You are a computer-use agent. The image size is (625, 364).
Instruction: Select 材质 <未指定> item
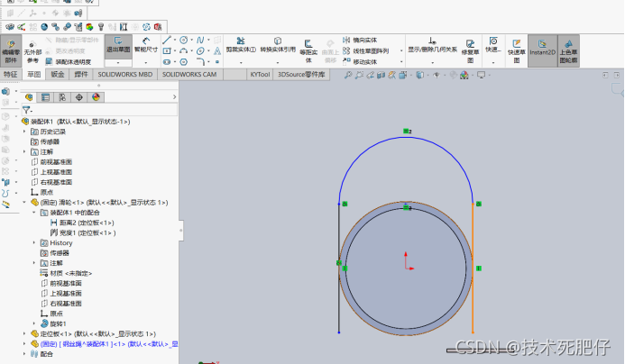66,273
